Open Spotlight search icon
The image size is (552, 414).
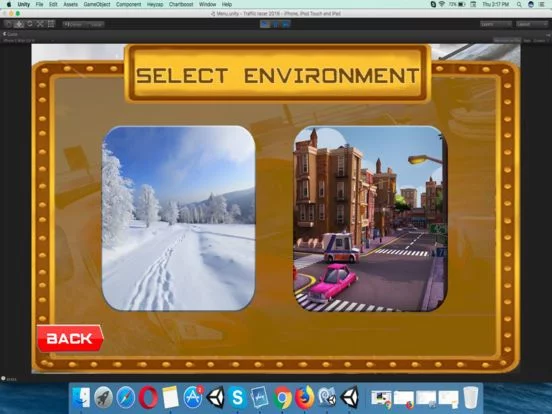(x=519, y=4)
